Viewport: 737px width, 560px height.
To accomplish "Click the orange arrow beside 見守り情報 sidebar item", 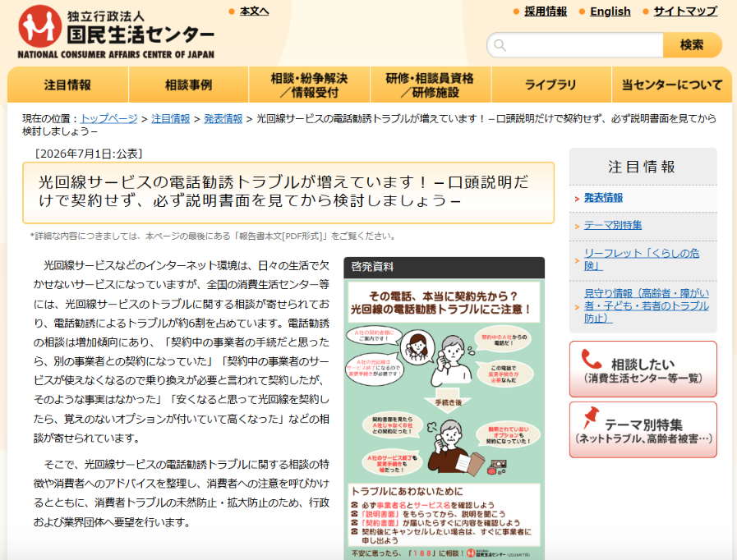I will point(577,307).
